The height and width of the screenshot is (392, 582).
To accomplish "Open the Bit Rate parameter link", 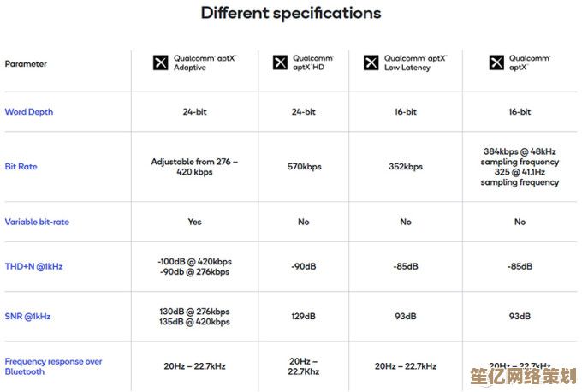I will point(21,166).
